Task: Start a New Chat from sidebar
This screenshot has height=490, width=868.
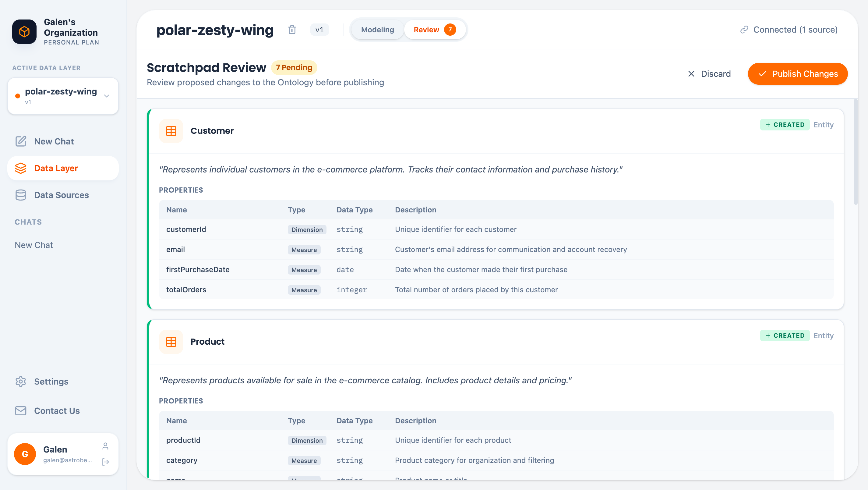Action: (54, 141)
